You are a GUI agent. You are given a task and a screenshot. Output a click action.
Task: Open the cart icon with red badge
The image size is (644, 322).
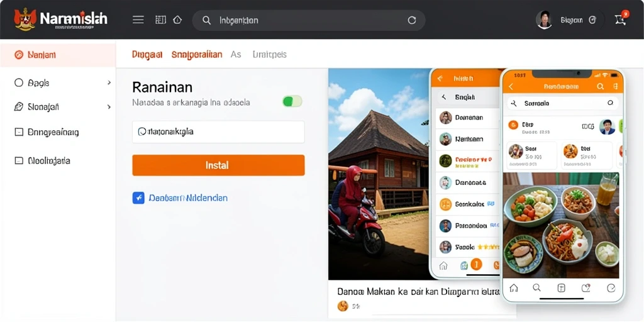coord(621,19)
